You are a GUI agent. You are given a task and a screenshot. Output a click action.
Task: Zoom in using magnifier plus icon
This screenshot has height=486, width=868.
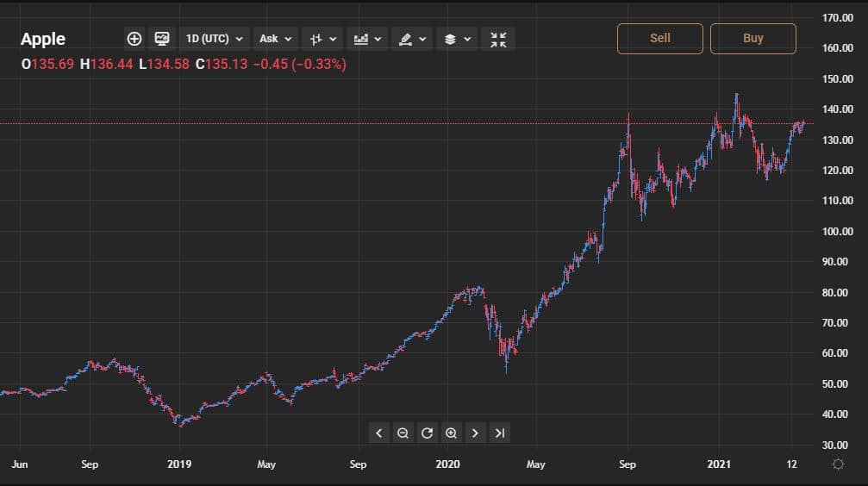[x=451, y=433]
